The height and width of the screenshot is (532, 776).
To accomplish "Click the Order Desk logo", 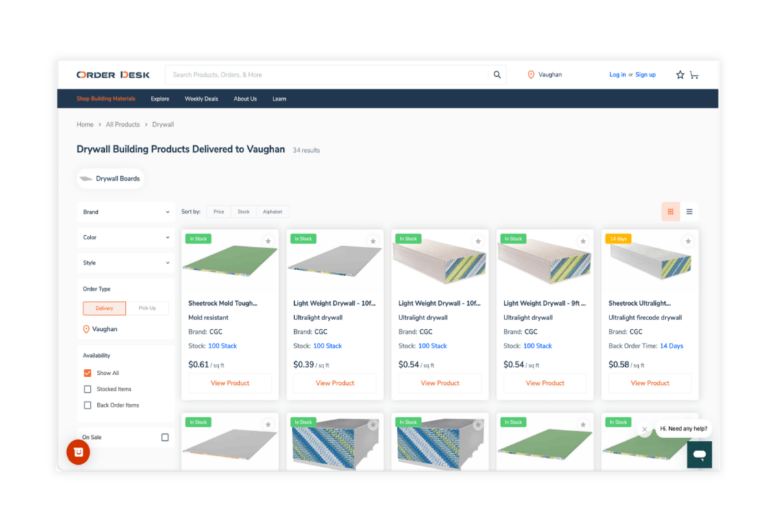I will coord(113,75).
